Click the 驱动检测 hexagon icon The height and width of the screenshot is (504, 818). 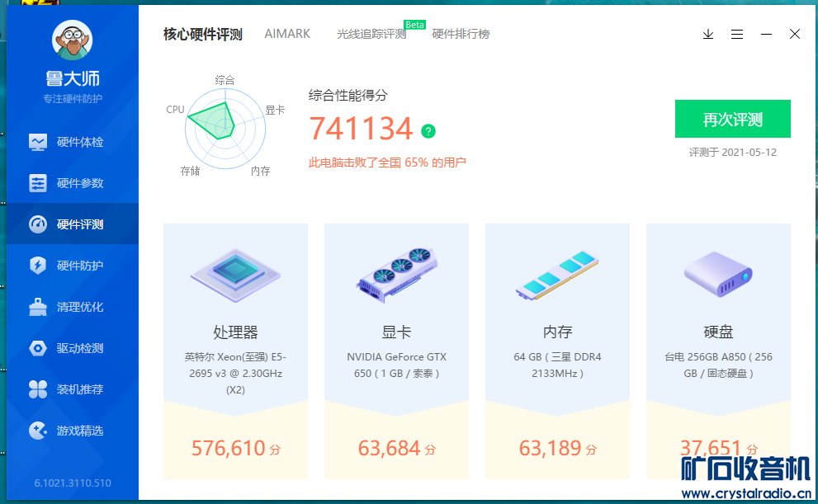point(38,347)
